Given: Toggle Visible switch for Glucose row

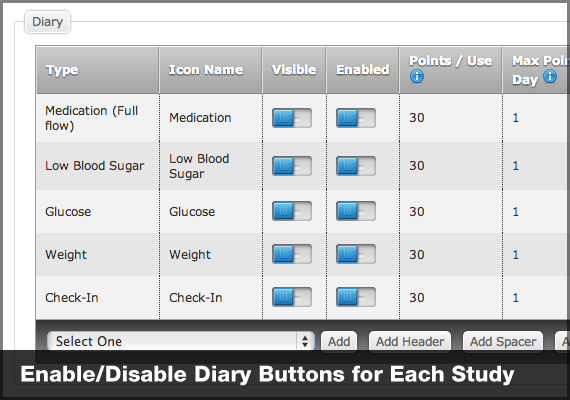Looking at the screenshot, I should [292, 211].
